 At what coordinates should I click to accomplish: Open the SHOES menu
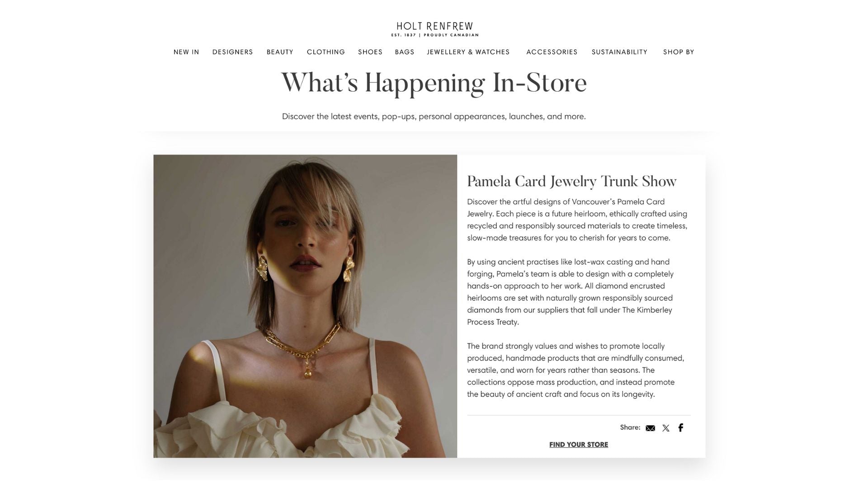(370, 52)
